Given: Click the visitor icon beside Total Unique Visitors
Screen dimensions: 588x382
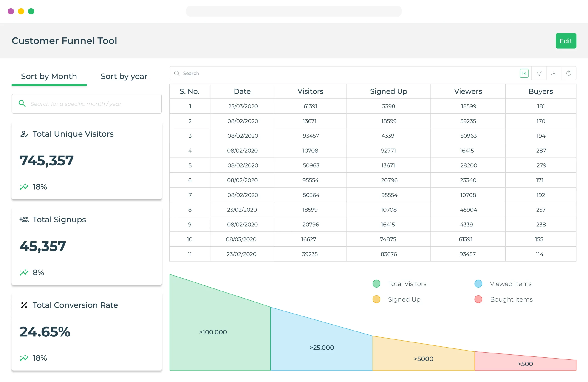Looking at the screenshot, I should click(x=24, y=134).
